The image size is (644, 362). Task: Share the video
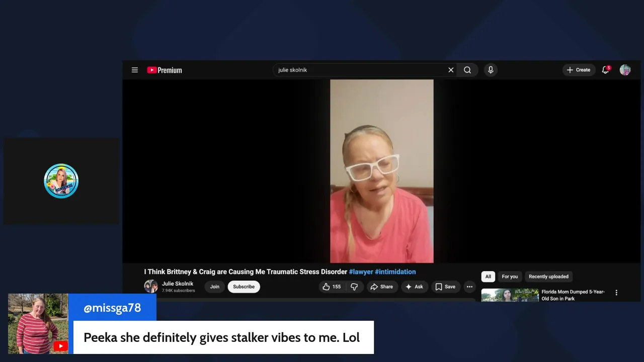click(381, 287)
